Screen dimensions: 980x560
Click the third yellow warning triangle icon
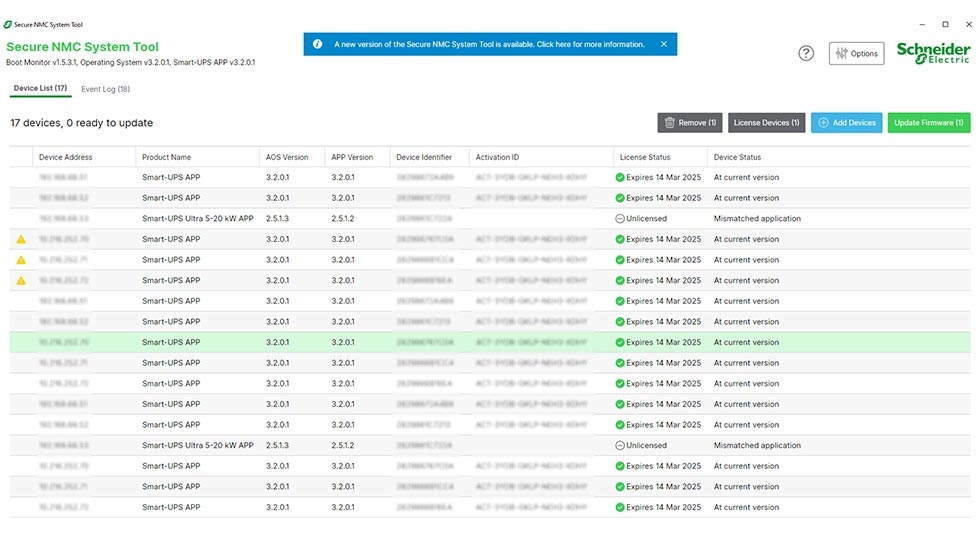click(x=21, y=281)
